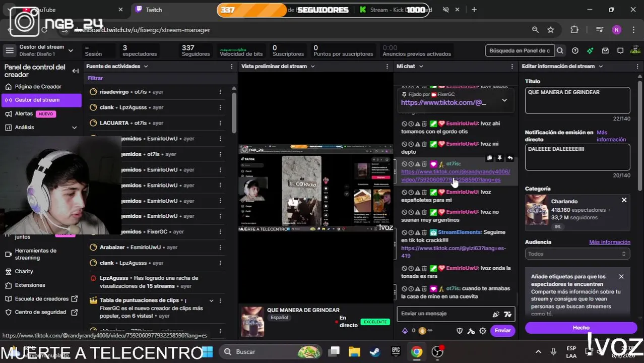Image resolution: width=644 pixels, height=363 pixels.
Task: Expand the Análisis section in the sidebar
Action: [75, 128]
